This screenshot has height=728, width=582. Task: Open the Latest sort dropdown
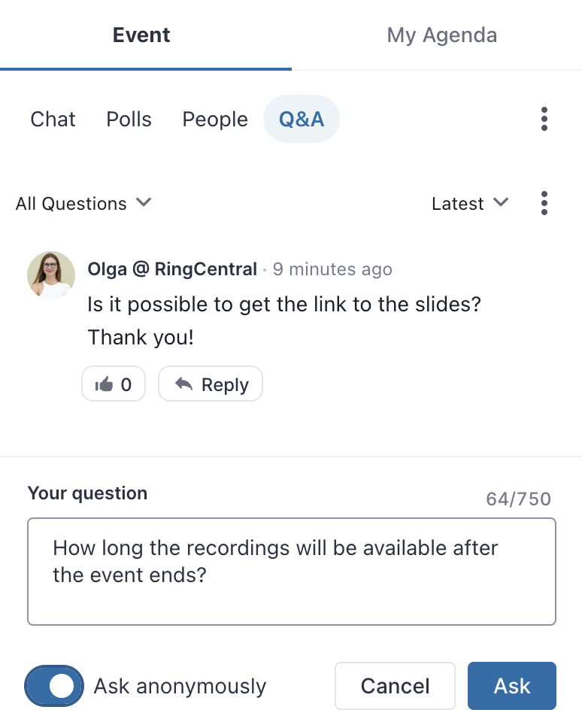(470, 203)
